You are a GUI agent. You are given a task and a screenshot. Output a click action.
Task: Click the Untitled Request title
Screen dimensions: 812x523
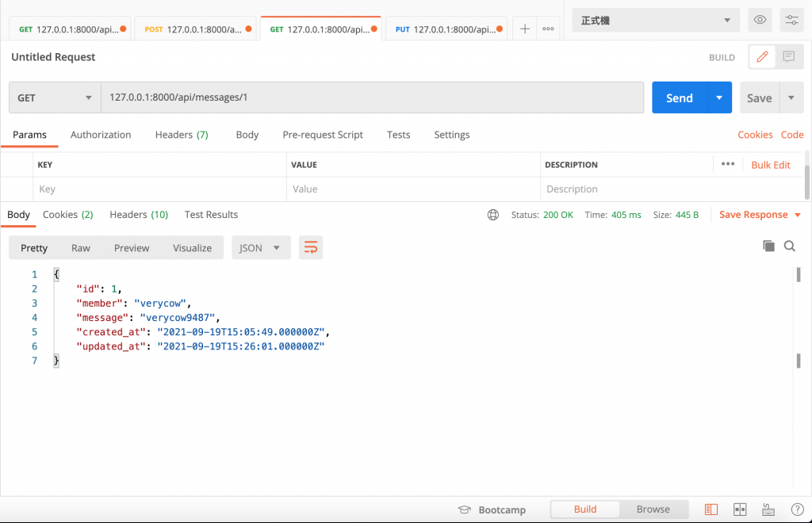click(53, 57)
